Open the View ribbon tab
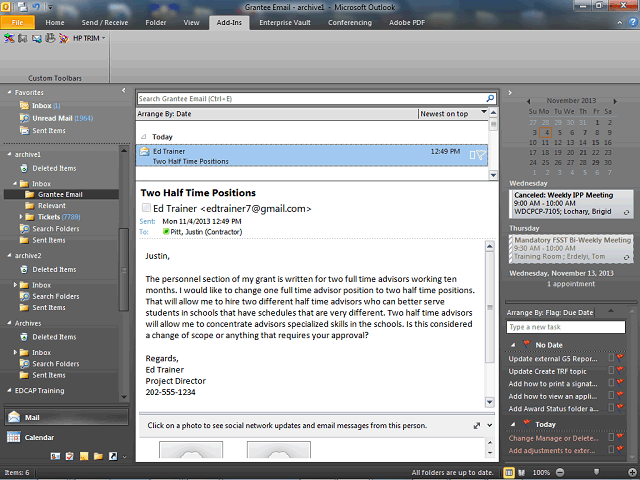Viewport: 640px width, 480px height. point(191,23)
